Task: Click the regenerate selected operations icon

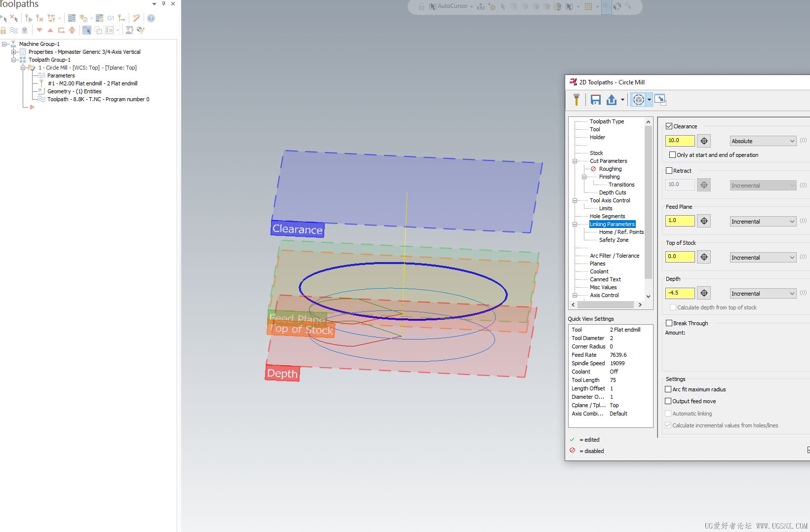Action: [x=28, y=18]
